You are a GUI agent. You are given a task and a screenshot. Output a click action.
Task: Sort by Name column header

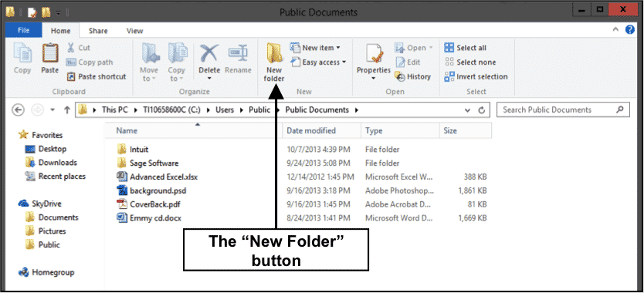[194, 130]
